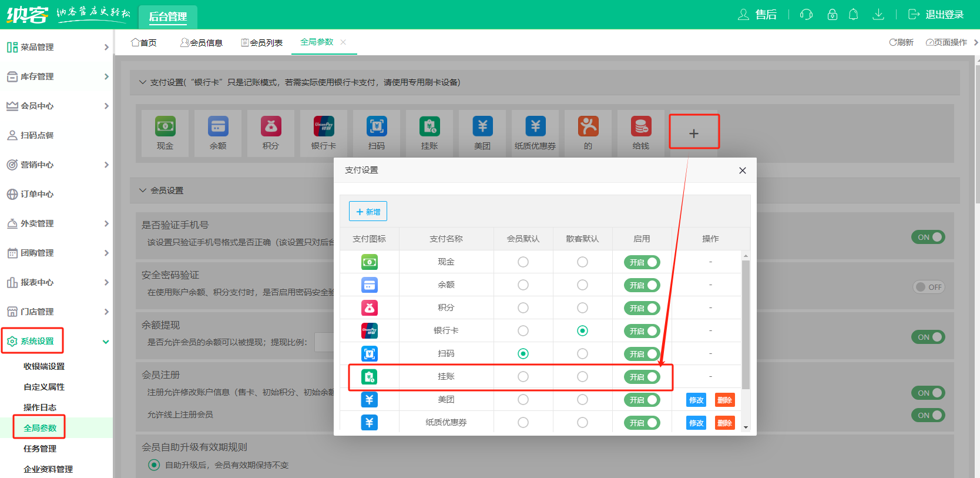Screen dimensions: 980x478
Task: Click the cash icon in 现金 table row
Action: 370,262
